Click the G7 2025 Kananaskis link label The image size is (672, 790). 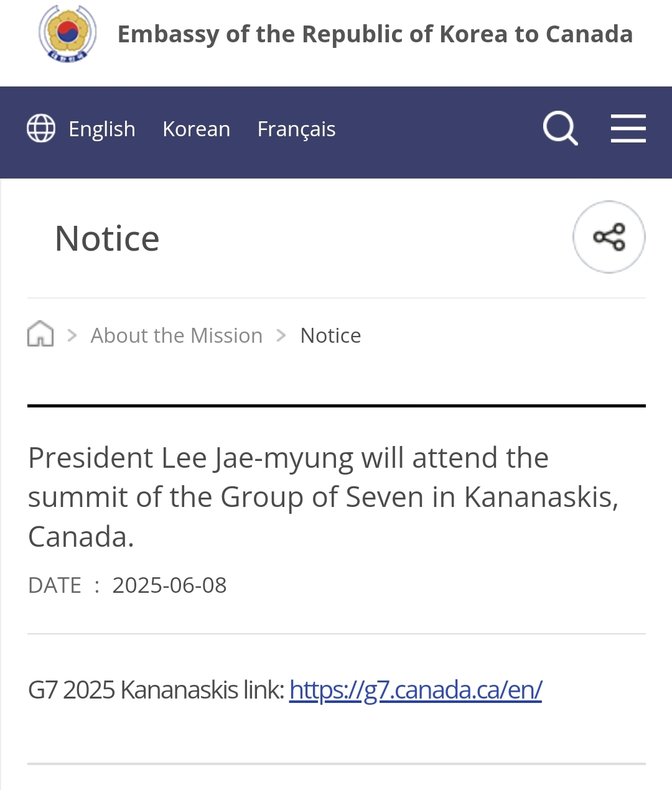[156, 690]
